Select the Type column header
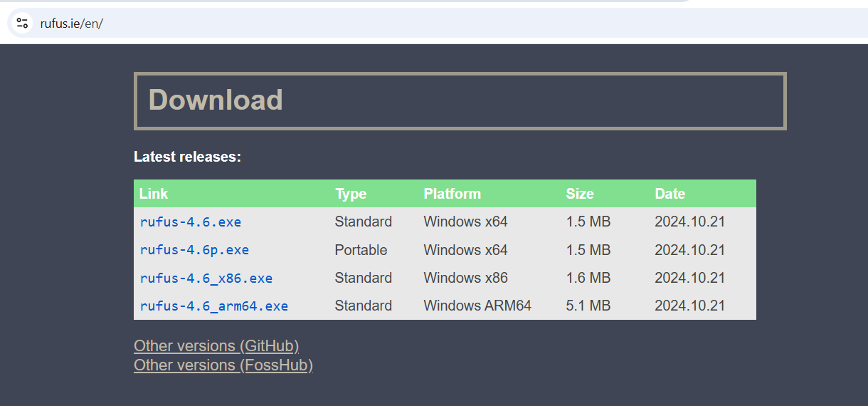The image size is (868, 406). tap(351, 194)
